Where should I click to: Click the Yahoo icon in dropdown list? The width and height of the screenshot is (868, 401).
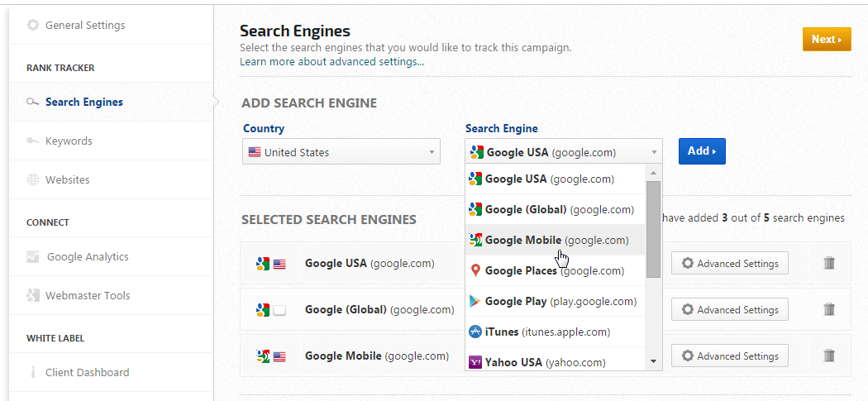point(475,362)
